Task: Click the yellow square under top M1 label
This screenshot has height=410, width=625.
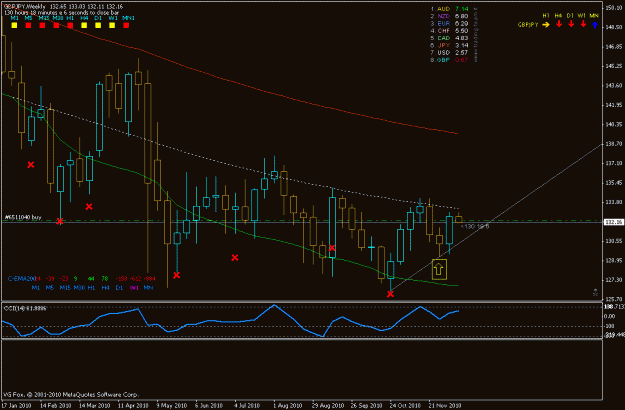Action: click(14, 25)
